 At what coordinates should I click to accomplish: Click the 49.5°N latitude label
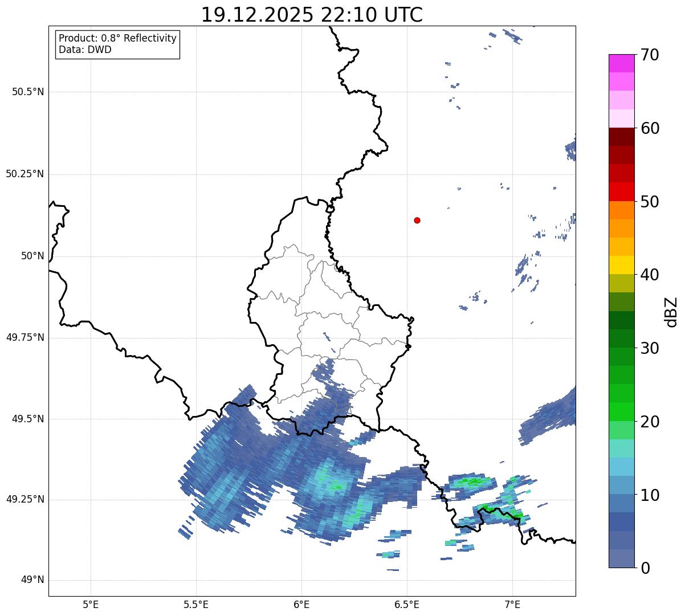pos(28,419)
